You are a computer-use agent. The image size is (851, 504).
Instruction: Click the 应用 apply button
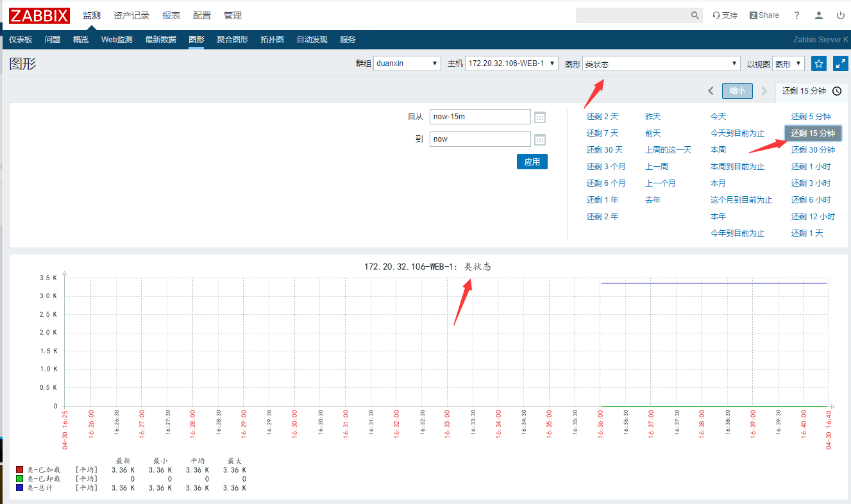coord(532,162)
